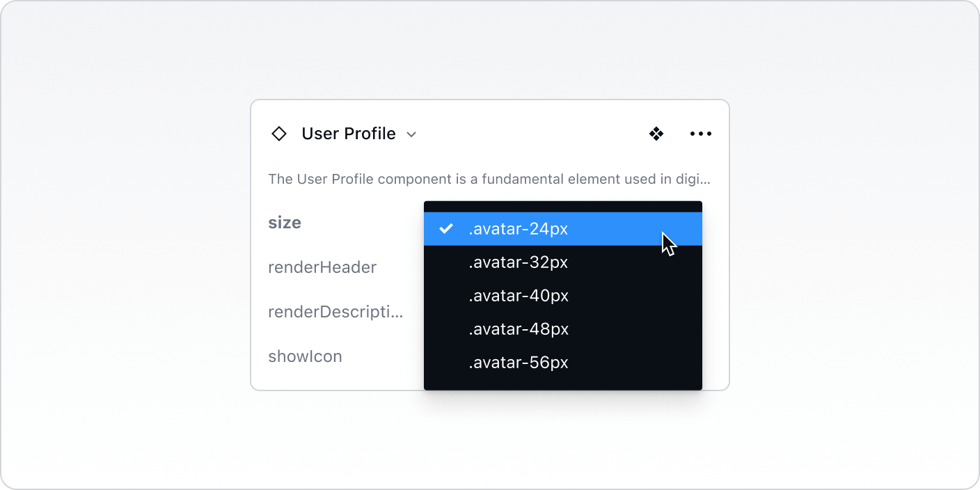Toggle the renderDescription property
980x490 pixels.
point(335,311)
